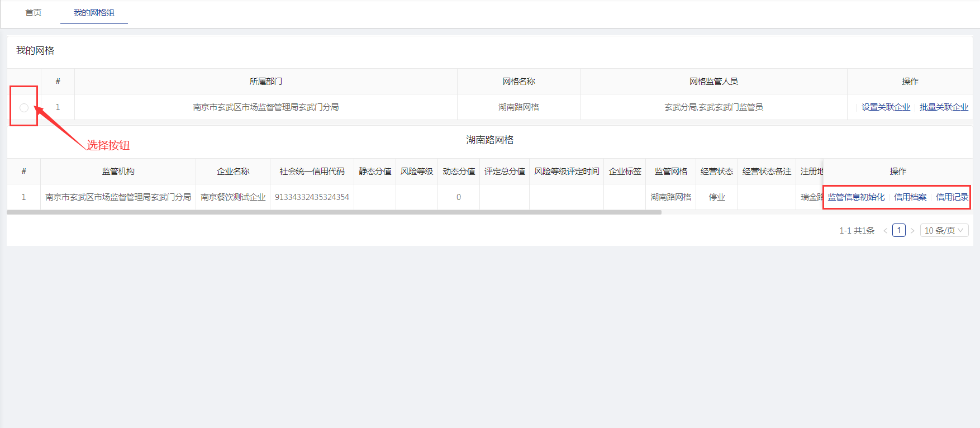Click the 停业 status cell
This screenshot has height=428, width=980.
coord(717,197)
